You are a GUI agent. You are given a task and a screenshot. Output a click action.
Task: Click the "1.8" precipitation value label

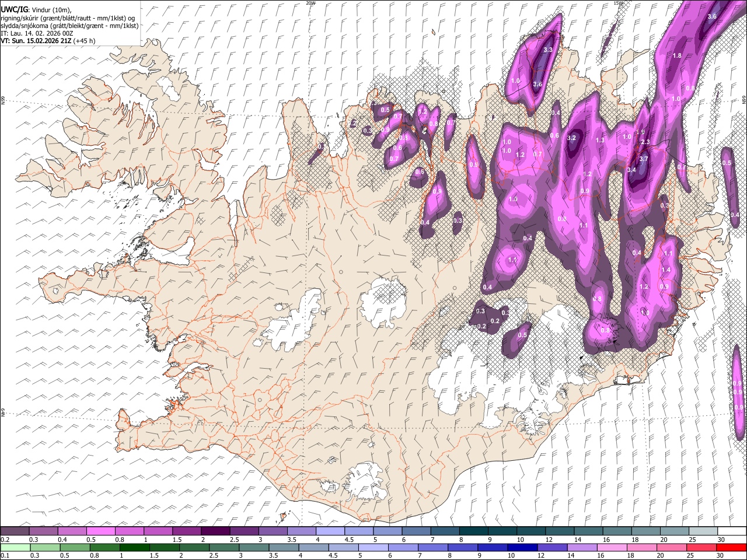click(x=677, y=55)
